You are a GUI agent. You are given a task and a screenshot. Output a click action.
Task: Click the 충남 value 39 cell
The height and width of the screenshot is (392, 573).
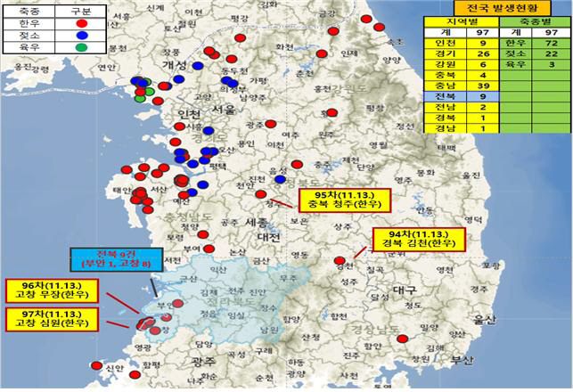coord(482,86)
